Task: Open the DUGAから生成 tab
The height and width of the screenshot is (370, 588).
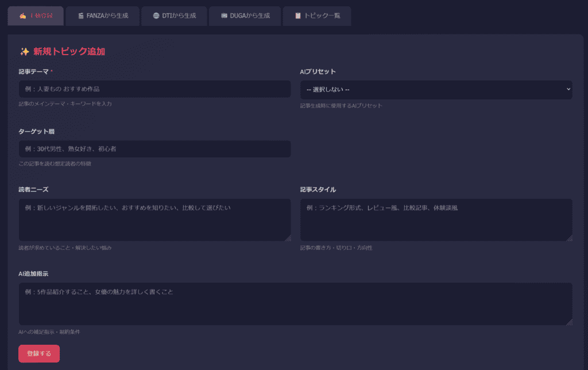Action: tap(245, 16)
